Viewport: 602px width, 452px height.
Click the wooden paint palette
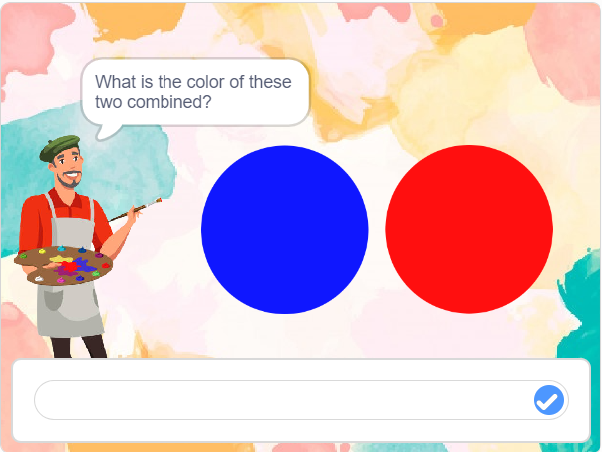point(65,267)
